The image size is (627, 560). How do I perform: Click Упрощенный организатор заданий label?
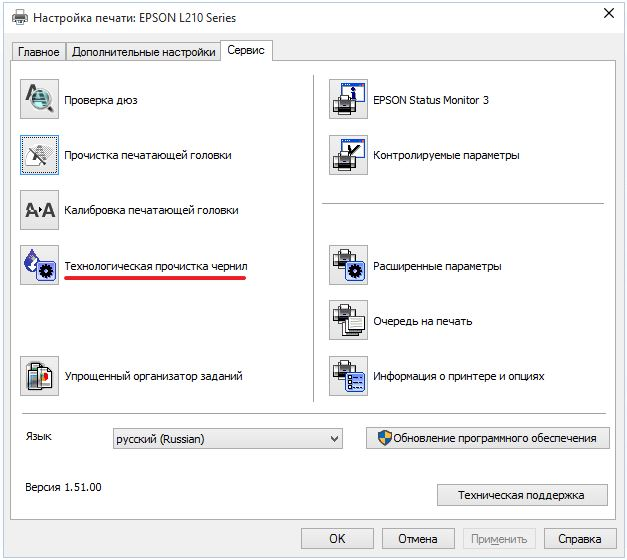pos(154,376)
